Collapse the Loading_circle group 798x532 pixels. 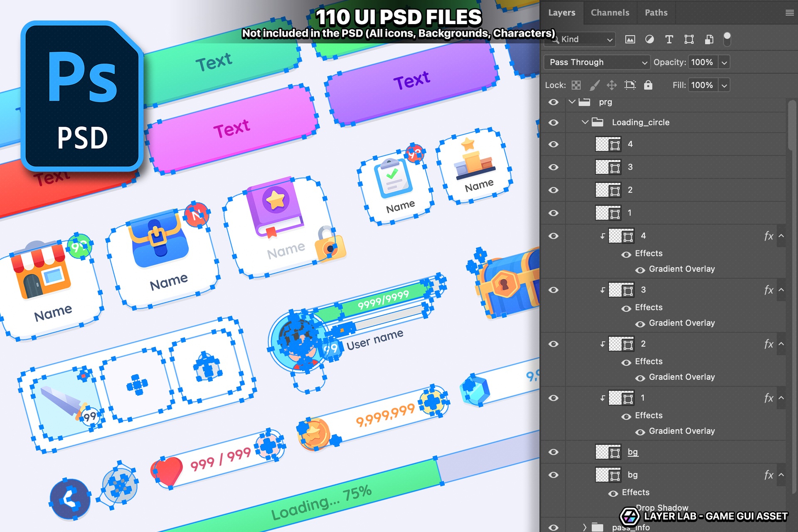click(585, 122)
